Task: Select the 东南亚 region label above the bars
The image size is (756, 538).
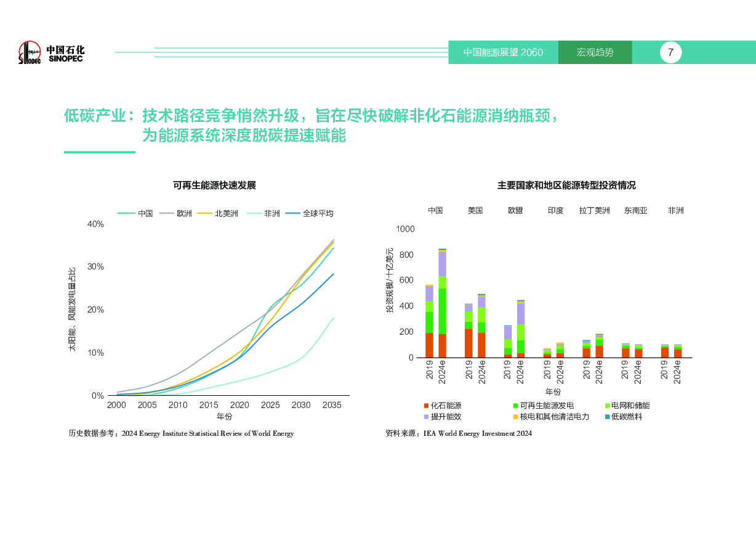Action: click(635, 211)
